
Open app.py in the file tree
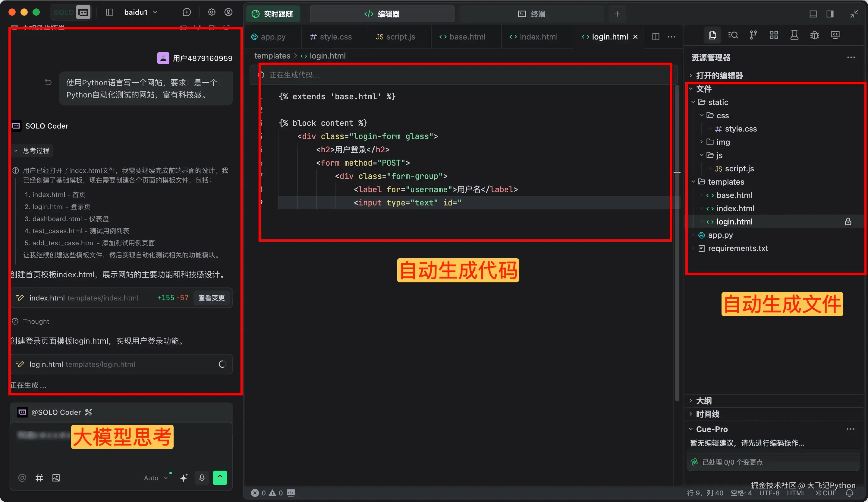point(720,235)
